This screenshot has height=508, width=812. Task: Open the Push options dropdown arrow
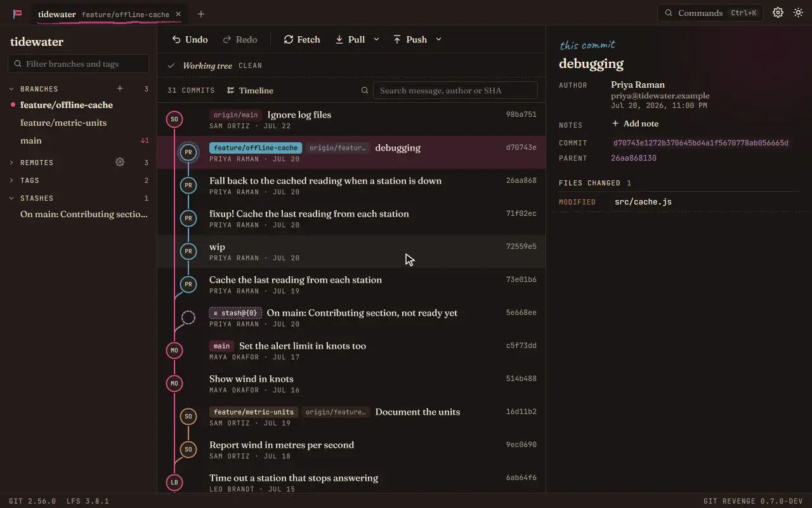click(438, 39)
